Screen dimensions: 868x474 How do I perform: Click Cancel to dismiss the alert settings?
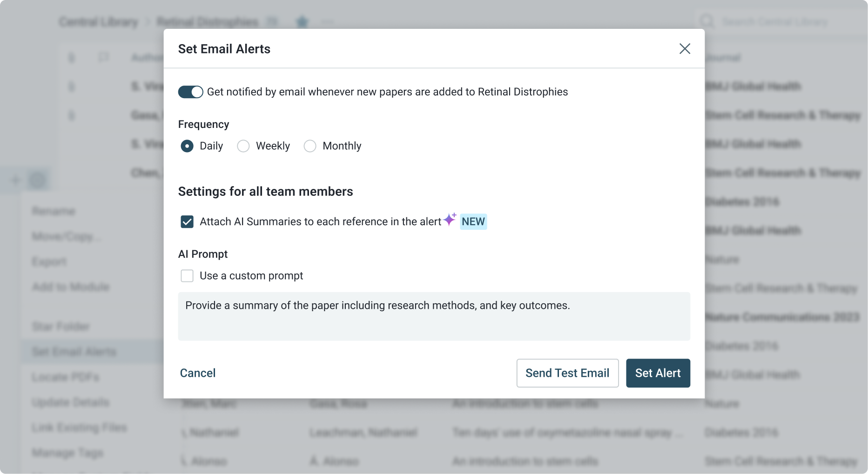197,373
